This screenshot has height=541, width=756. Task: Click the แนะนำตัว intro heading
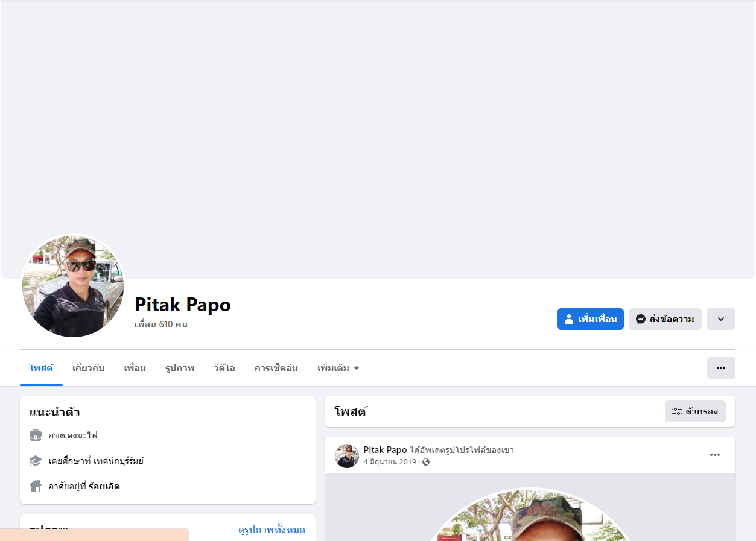(55, 413)
